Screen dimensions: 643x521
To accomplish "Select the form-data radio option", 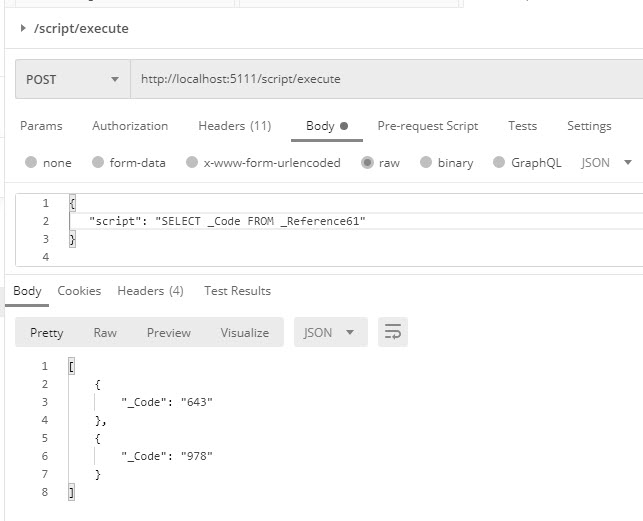I will [x=98, y=162].
